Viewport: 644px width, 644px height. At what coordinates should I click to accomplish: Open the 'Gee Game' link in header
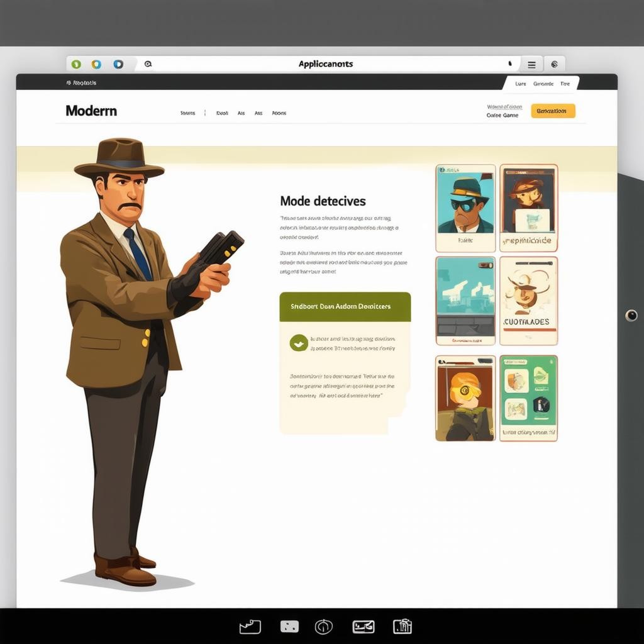(x=502, y=115)
